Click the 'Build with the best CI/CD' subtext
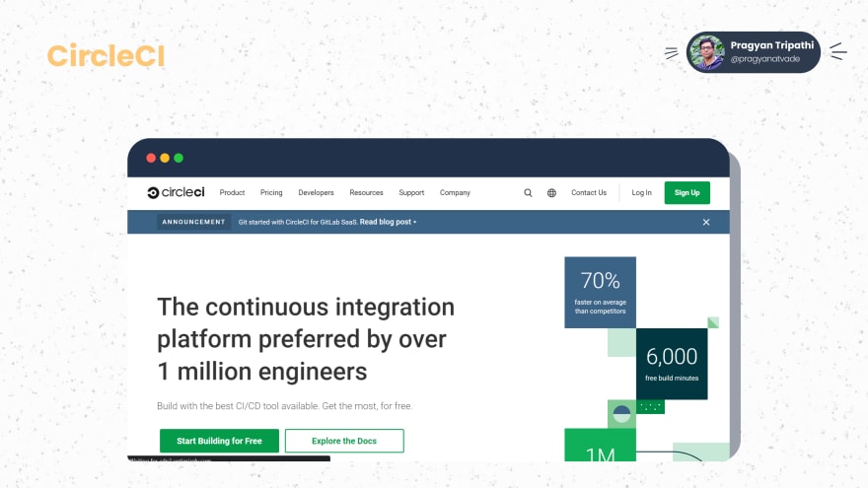 (x=284, y=406)
